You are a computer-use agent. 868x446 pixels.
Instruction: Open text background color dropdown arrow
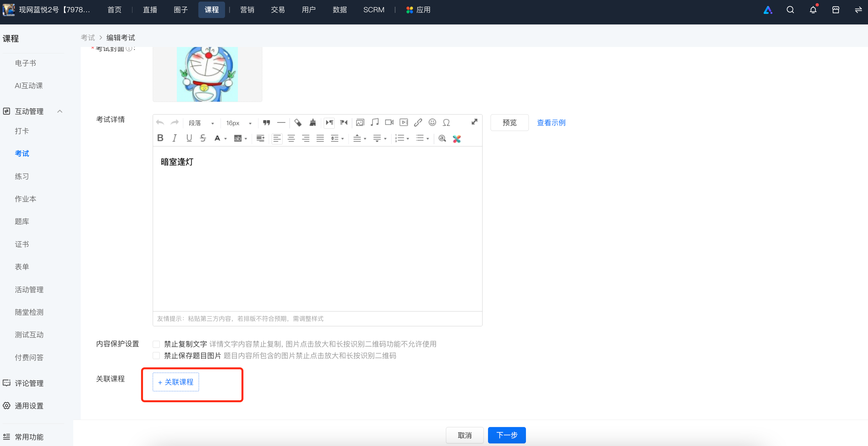pos(246,139)
